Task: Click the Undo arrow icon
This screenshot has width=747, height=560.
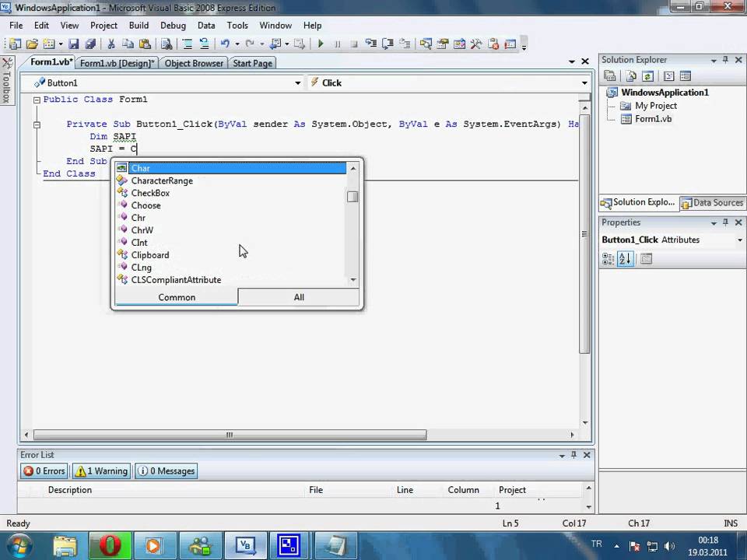Action: tap(225, 44)
